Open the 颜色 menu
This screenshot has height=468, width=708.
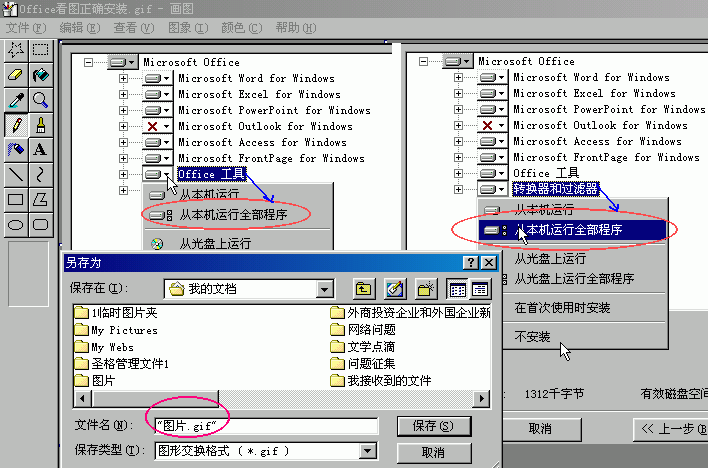(242, 28)
